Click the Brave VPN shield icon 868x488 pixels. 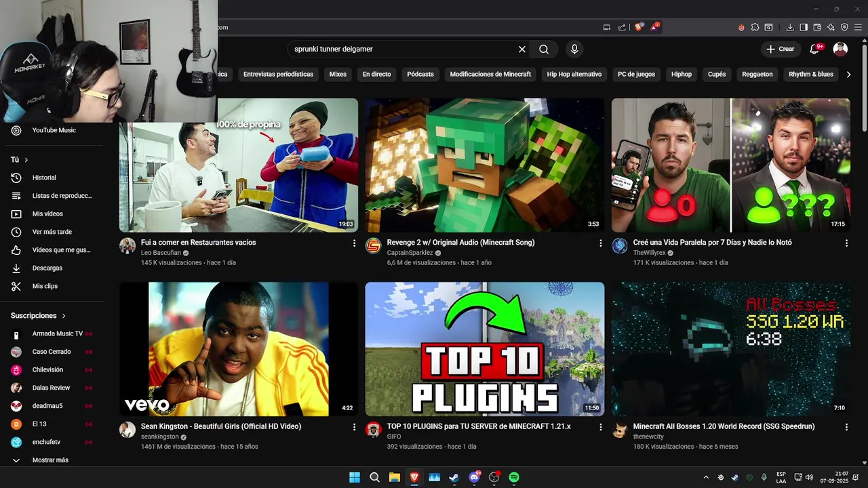844,27
